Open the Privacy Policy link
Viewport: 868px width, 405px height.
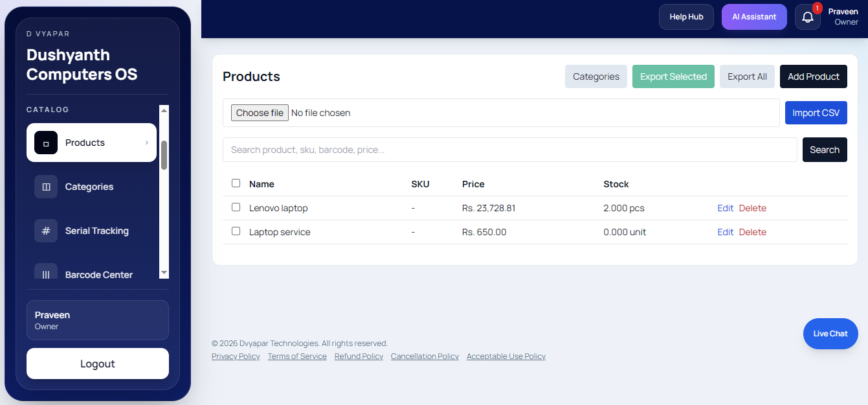click(x=235, y=356)
